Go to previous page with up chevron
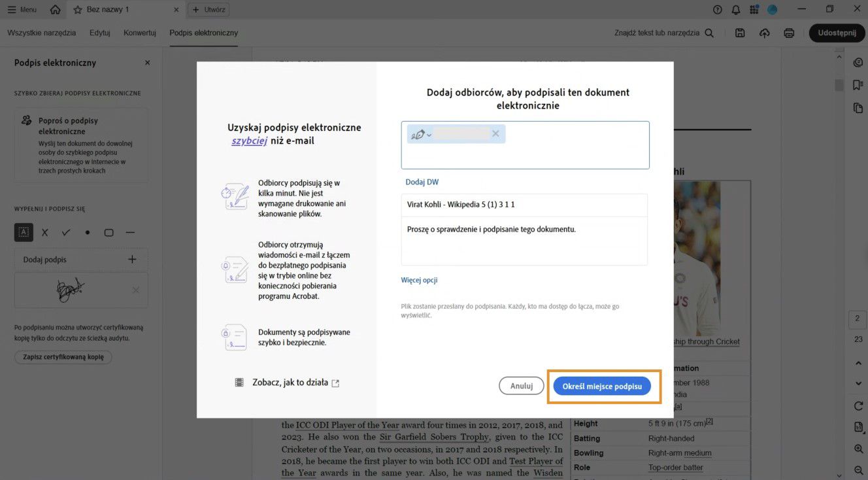 click(x=858, y=363)
